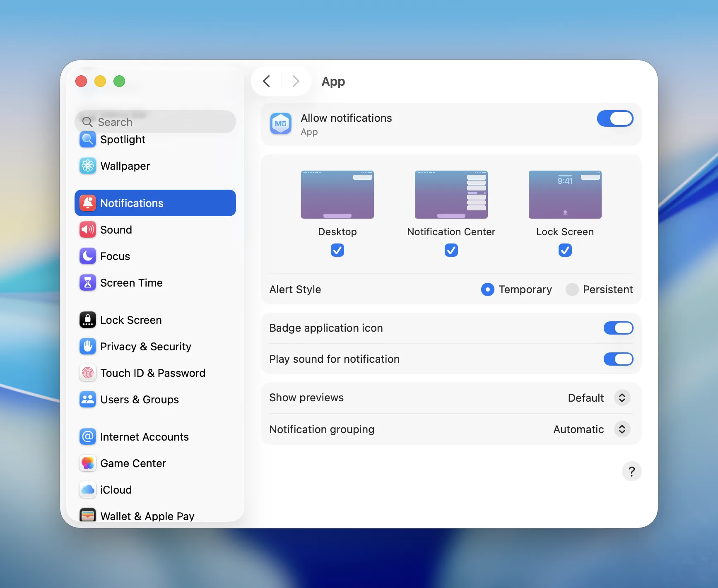Open the Show previews dropdown

622,398
